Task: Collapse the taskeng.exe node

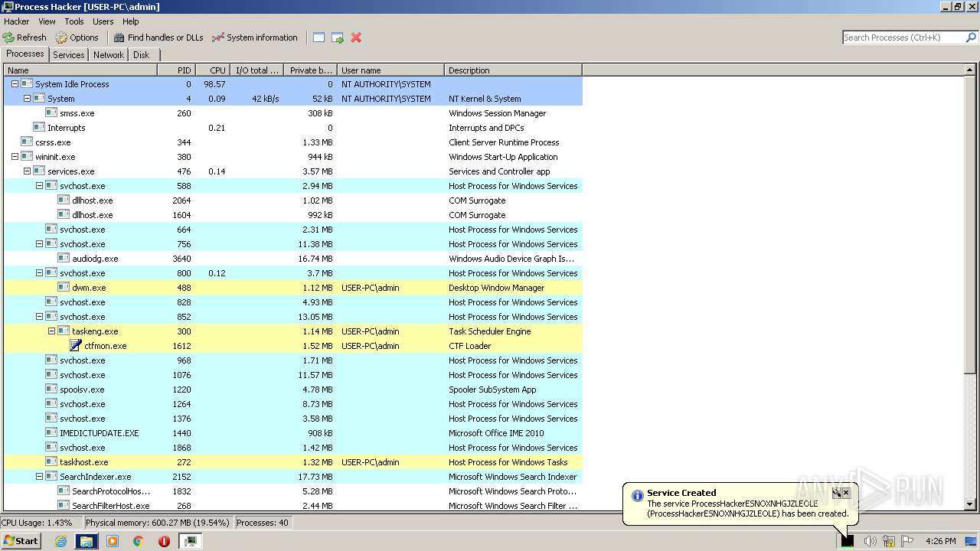Action: coord(51,331)
